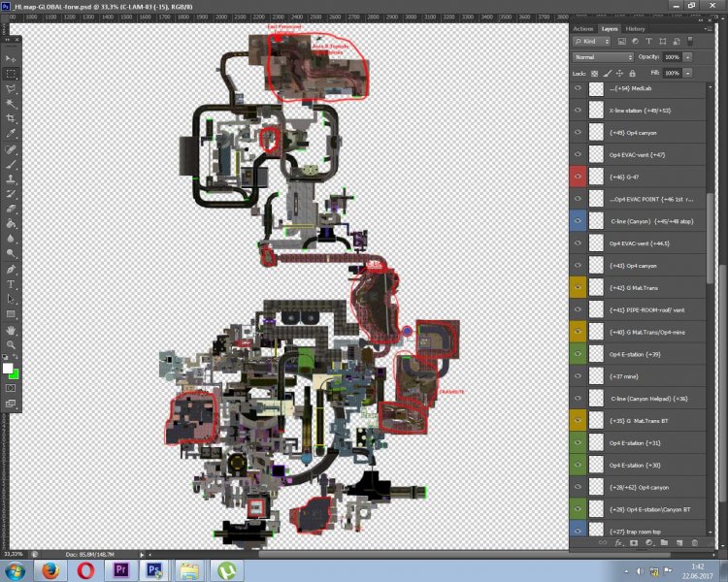Enable Quick Mask mode
The width and height of the screenshot is (728, 582).
pyautogui.click(x=11, y=388)
